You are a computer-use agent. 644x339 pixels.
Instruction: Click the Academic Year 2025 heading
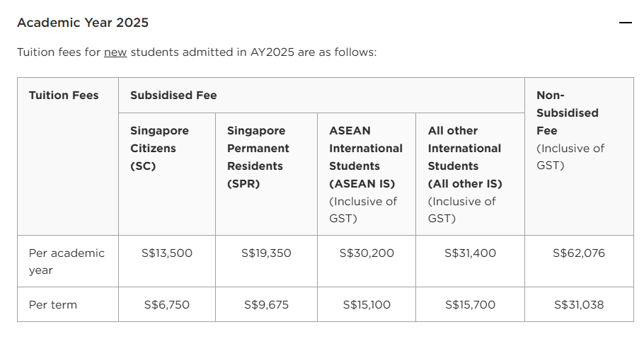83,23
